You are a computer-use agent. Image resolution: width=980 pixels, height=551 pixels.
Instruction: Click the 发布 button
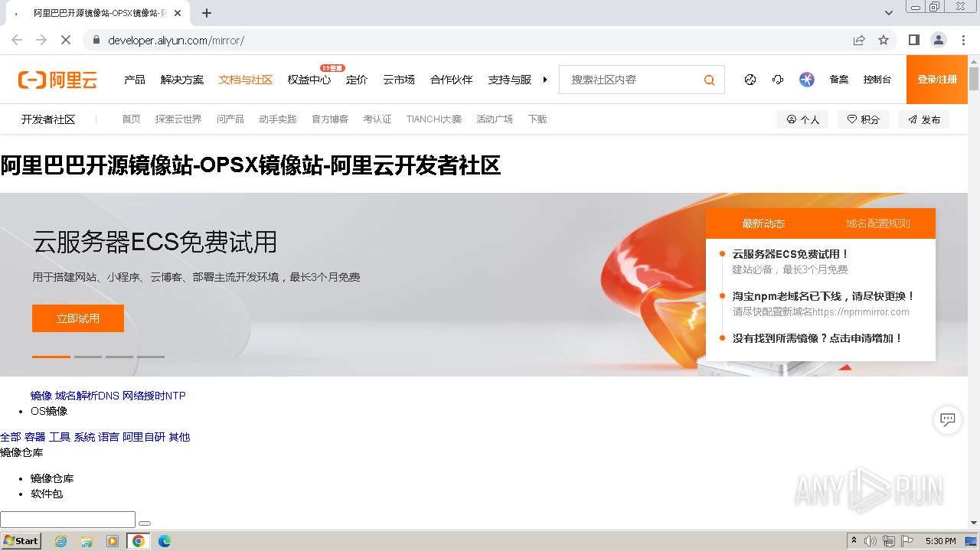tap(924, 119)
